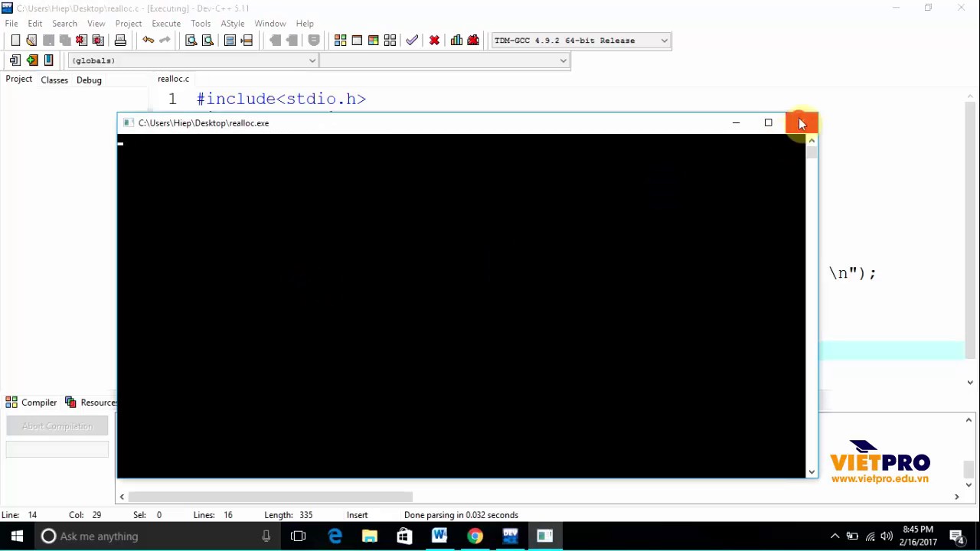Click the #include<stdio.h> code line
This screenshot has width=980, height=551.
282,99
